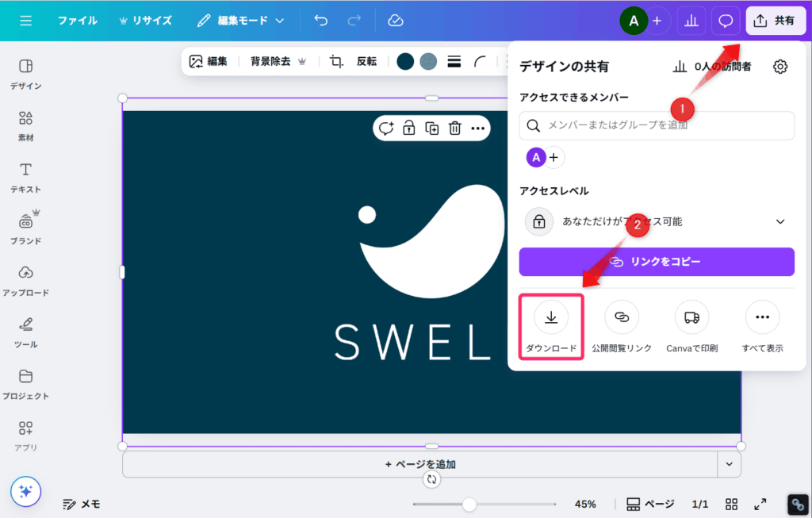
Task: Open the ツール drawing panel
Action: [x=26, y=333]
